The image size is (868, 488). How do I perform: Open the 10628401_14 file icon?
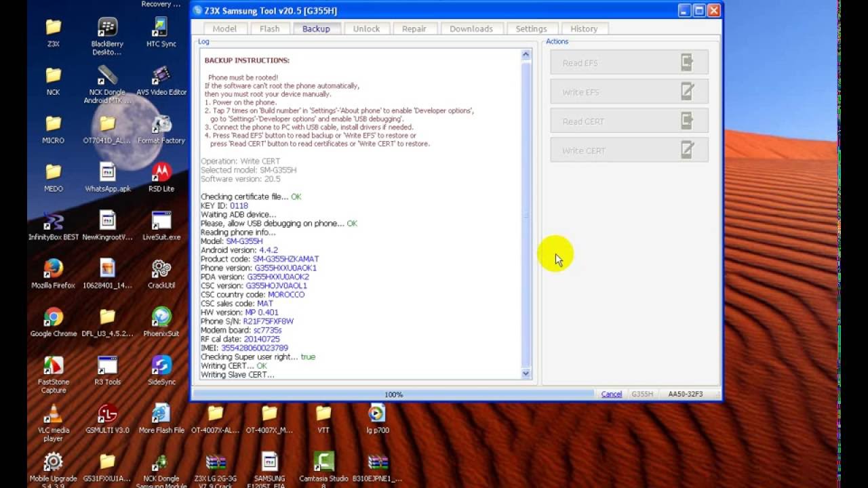point(107,274)
